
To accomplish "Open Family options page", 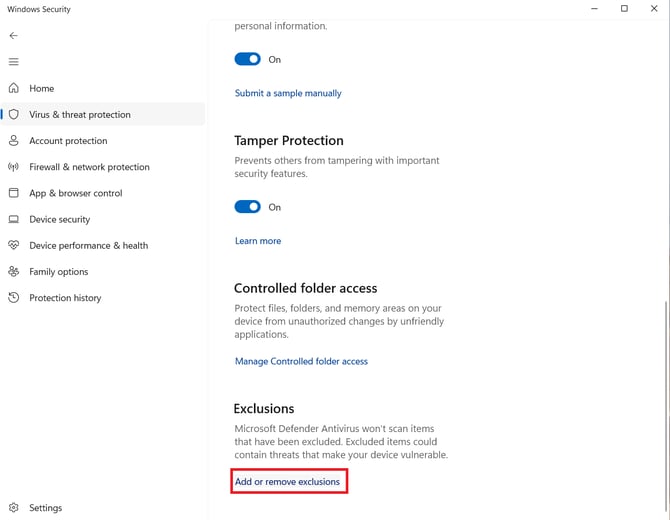I will (x=103, y=272).
